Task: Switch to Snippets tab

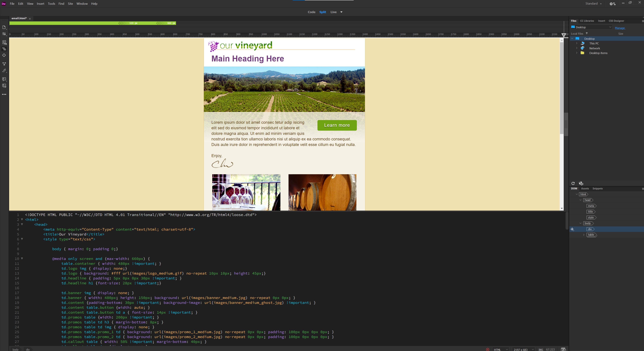Action: (x=598, y=189)
